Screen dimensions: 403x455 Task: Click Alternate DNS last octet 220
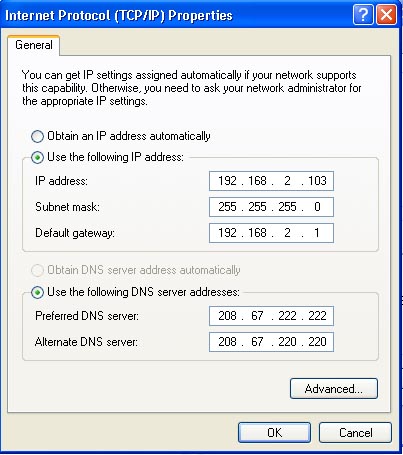[x=317, y=342]
